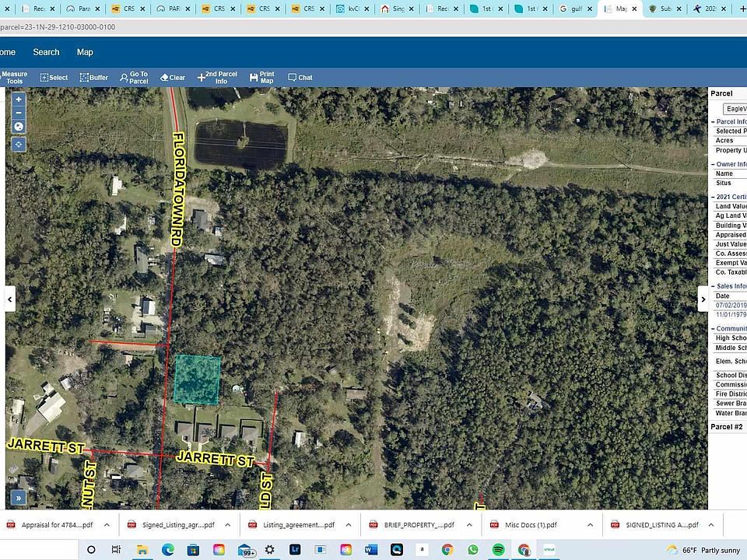Click the Select tool icon

54,78
